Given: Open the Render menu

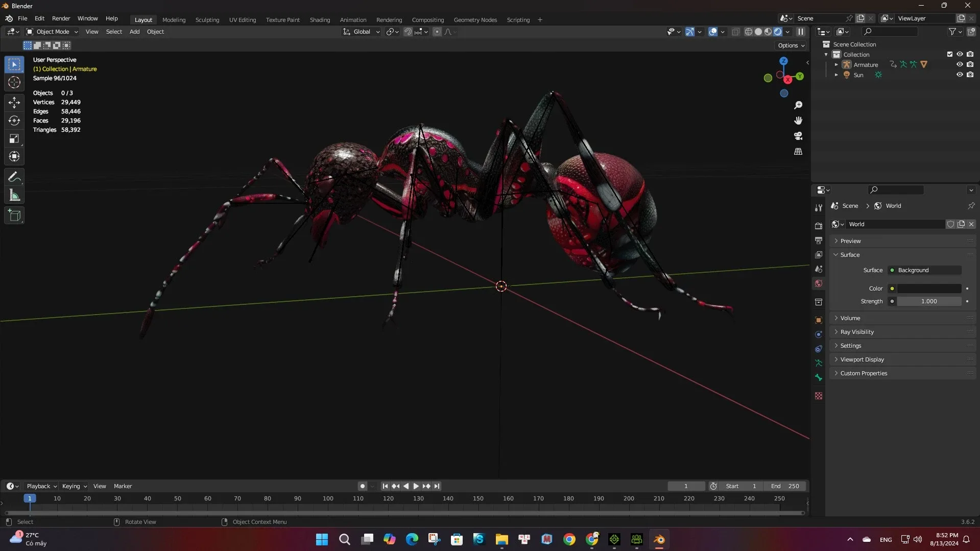Looking at the screenshot, I should pyautogui.click(x=61, y=18).
